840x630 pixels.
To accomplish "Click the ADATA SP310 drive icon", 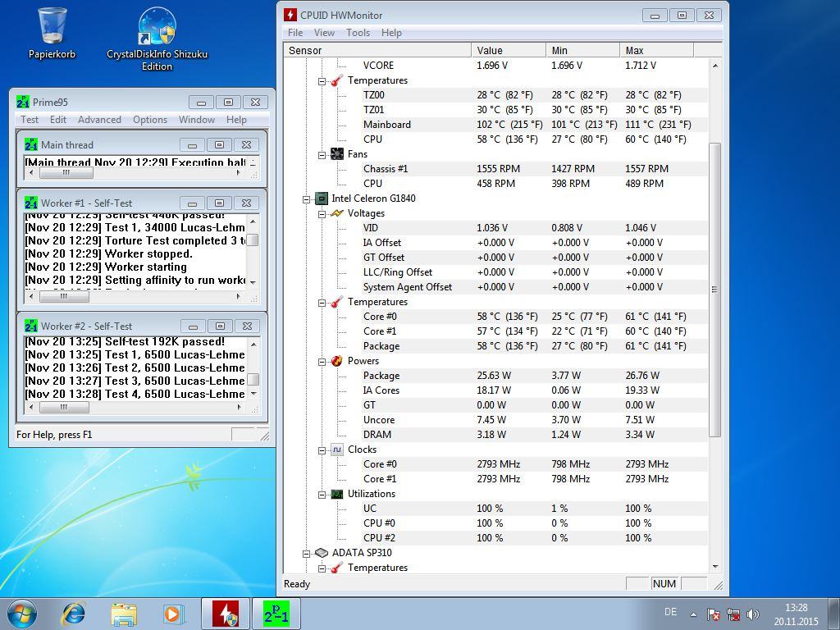I will coord(322,552).
